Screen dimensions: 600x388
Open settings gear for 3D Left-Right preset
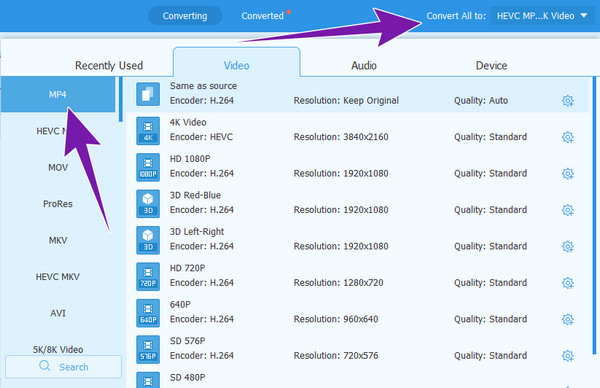567,246
